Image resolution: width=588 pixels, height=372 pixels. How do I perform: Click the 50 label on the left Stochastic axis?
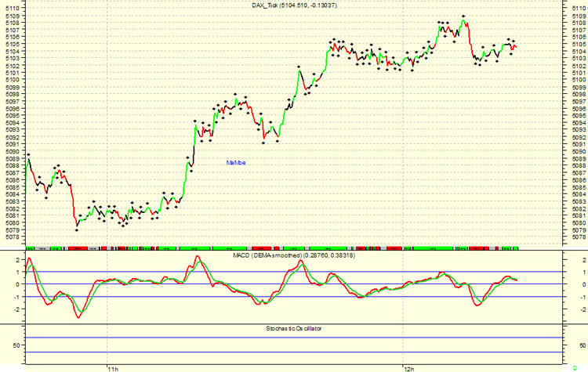point(16,345)
